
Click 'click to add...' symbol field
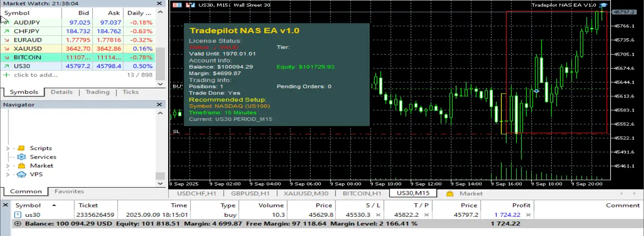pyautogui.click(x=35, y=75)
